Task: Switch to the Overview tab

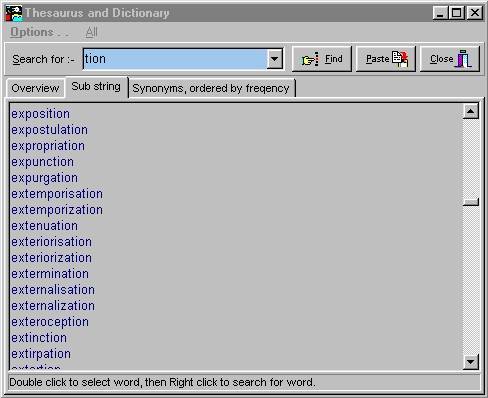Action: point(35,88)
